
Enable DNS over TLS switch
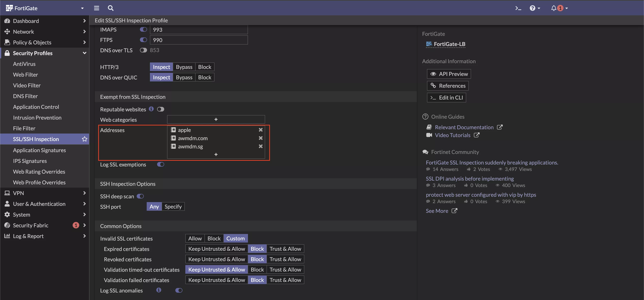point(143,50)
